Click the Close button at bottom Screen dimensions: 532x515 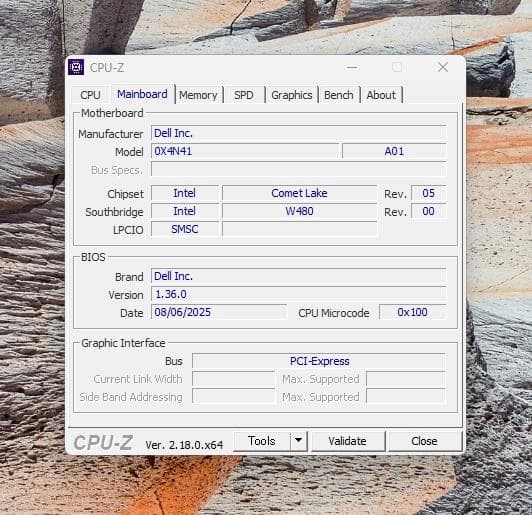(424, 441)
